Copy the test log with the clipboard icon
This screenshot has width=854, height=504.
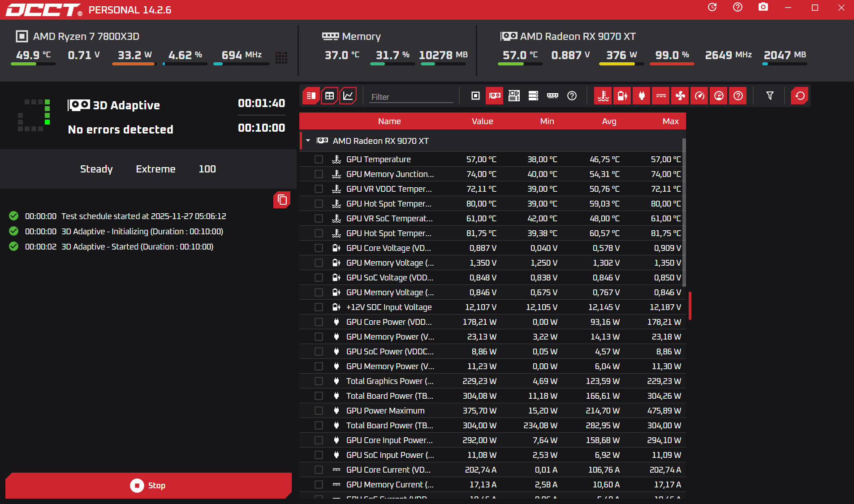point(282,200)
